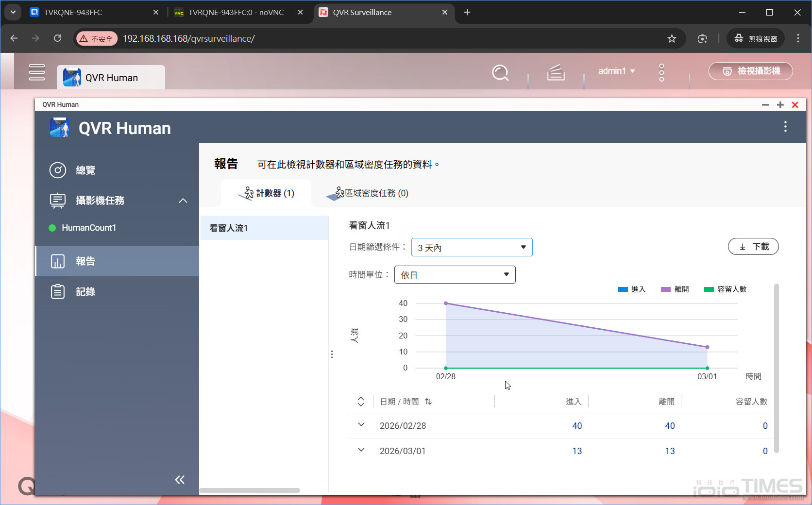Open the background tasks queue icon

pyautogui.click(x=555, y=73)
